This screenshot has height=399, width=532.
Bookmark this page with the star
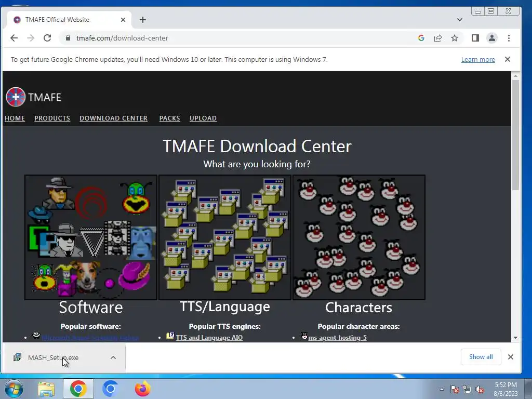point(455,38)
